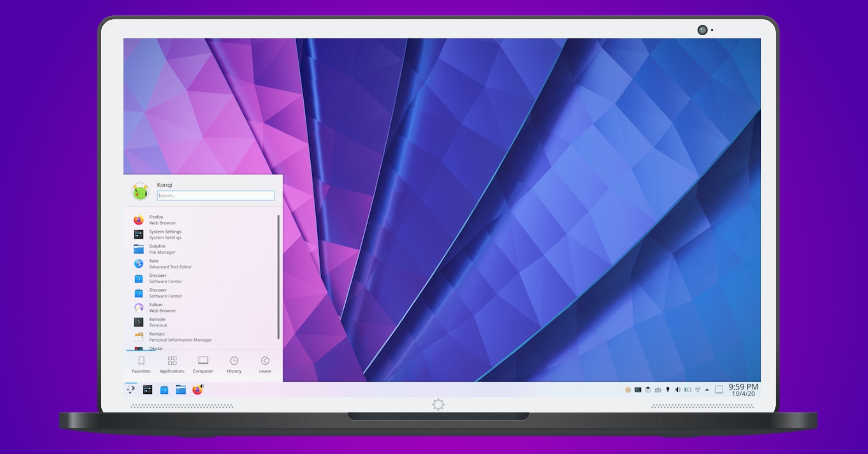Image resolution: width=868 pixels, height=454 pixels.
Task: Open the KDE application launcher icon
Action: (131, 389)
